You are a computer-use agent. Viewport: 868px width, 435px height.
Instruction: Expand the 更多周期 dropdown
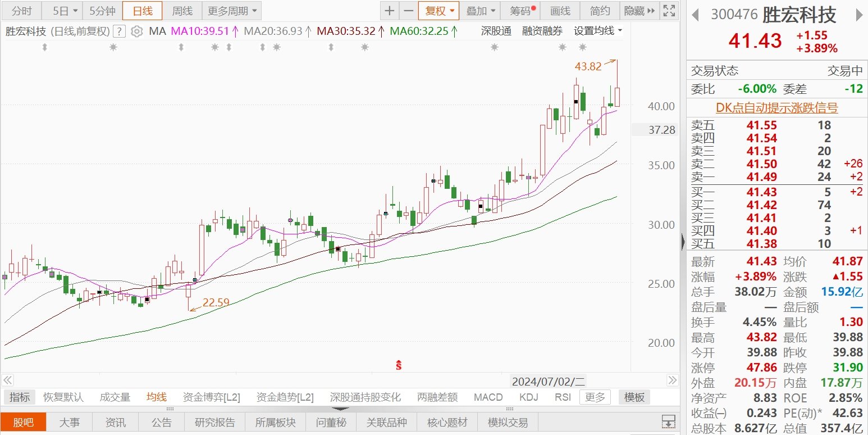click(x=231, y=11)
